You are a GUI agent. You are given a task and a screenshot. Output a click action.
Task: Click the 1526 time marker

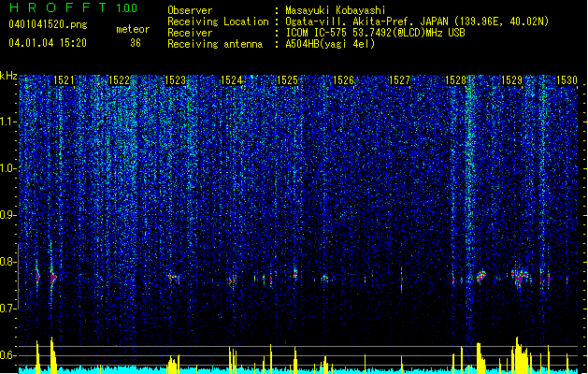pos(343,80)
